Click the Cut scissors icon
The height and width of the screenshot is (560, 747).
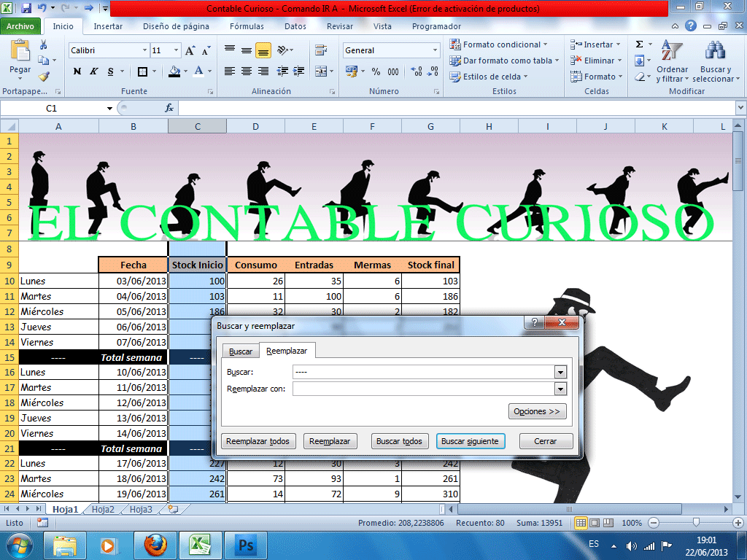pos(43,44)
